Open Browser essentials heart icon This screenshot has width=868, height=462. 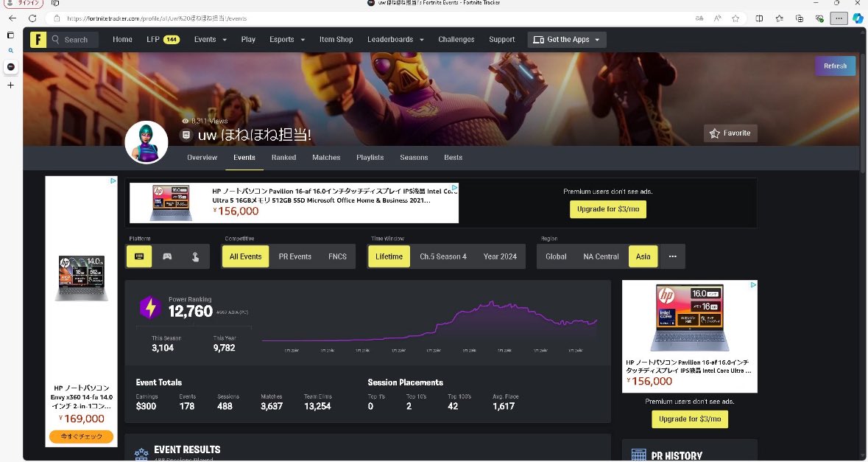(819, 18)
